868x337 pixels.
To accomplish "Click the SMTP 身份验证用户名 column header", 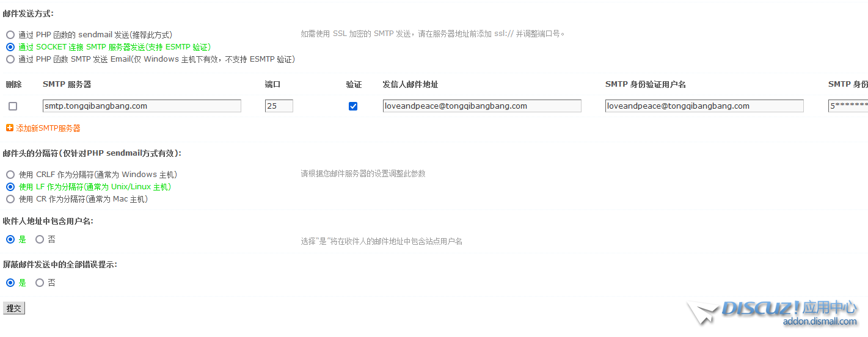I will pos(646,84).
